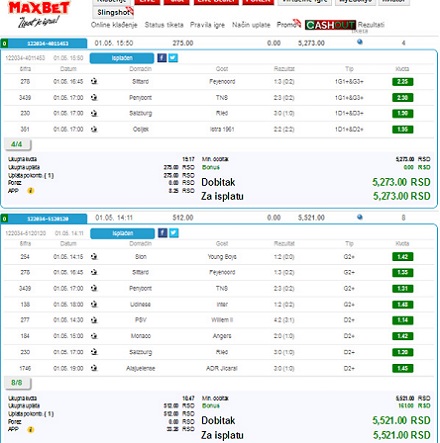Click football icon next to Sittard in first ticket

tap(94, 81)
